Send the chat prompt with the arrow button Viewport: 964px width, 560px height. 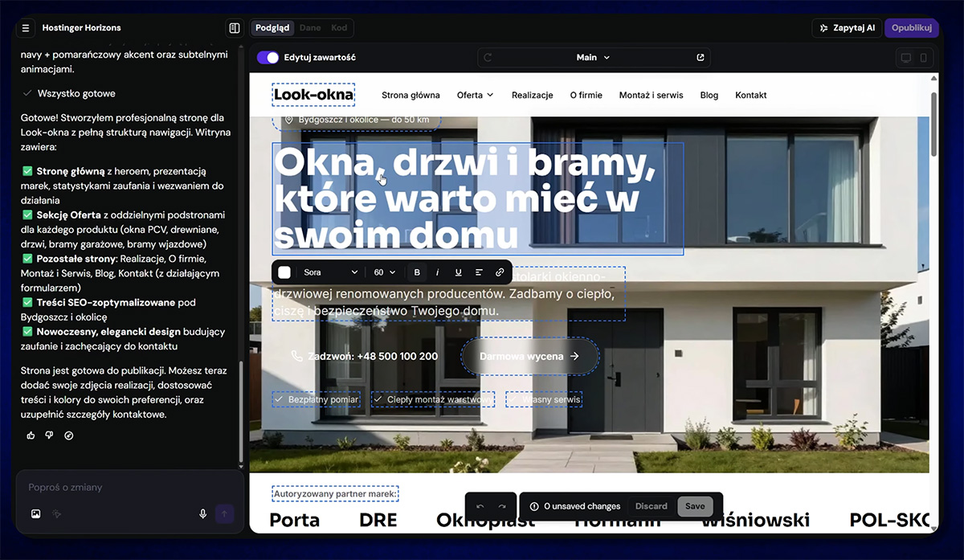tap(224, 513)
